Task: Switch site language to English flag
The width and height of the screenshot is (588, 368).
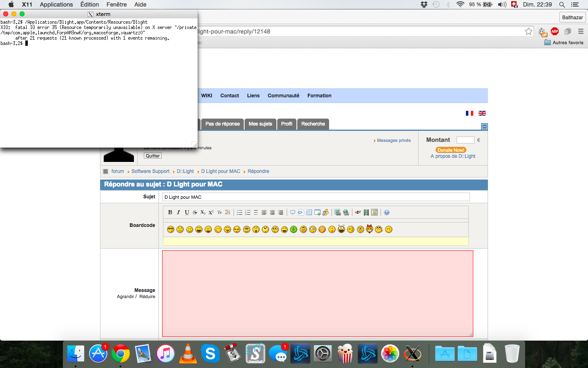Action: [x=482, y=113]
